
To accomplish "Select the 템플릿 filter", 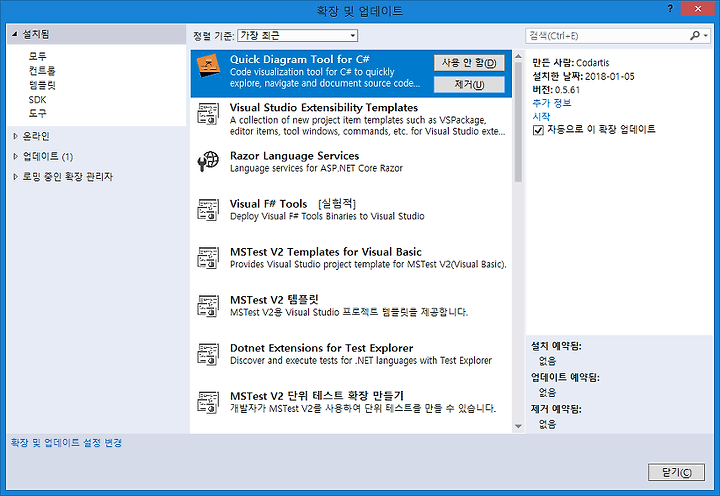I will (42, 85).
